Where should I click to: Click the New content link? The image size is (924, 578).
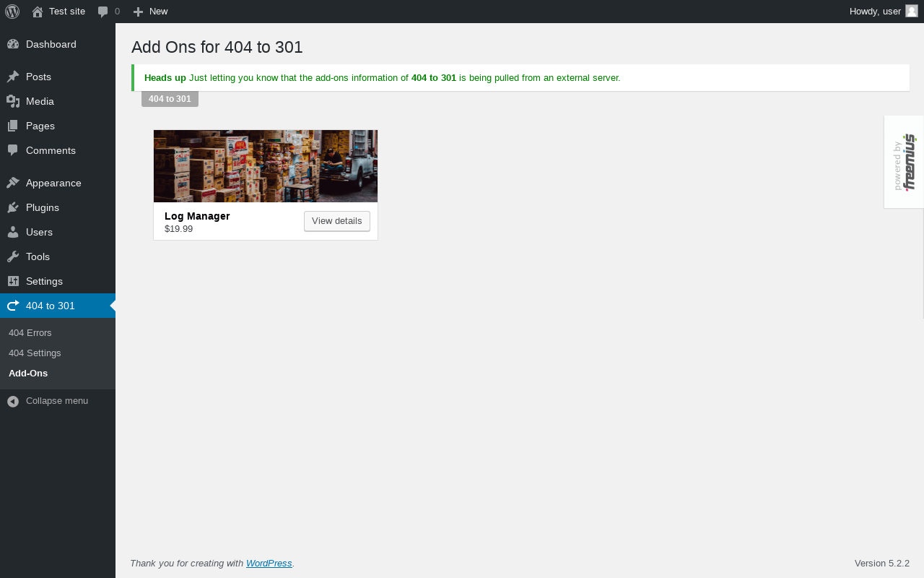pyautogui.click(x=159, y=12)
